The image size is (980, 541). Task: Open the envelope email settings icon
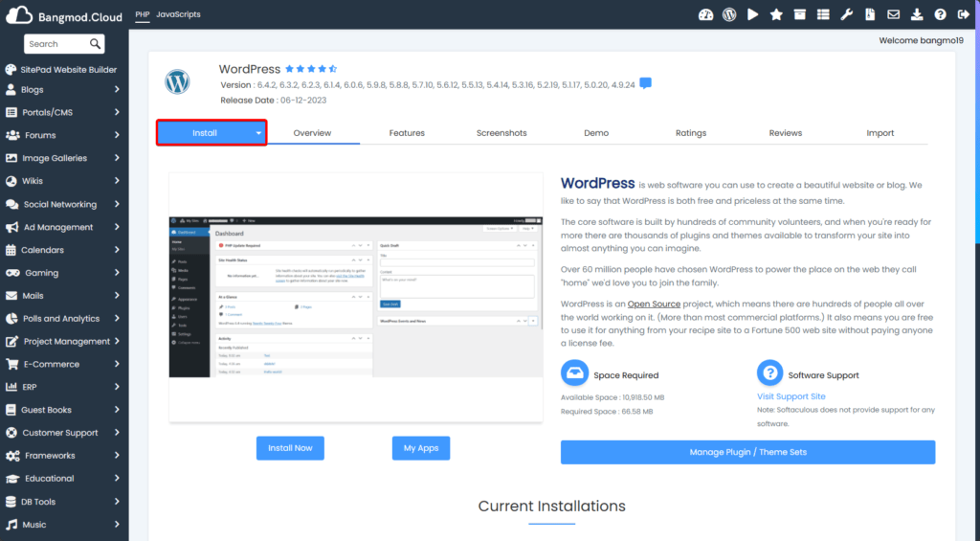pos(893,14)
